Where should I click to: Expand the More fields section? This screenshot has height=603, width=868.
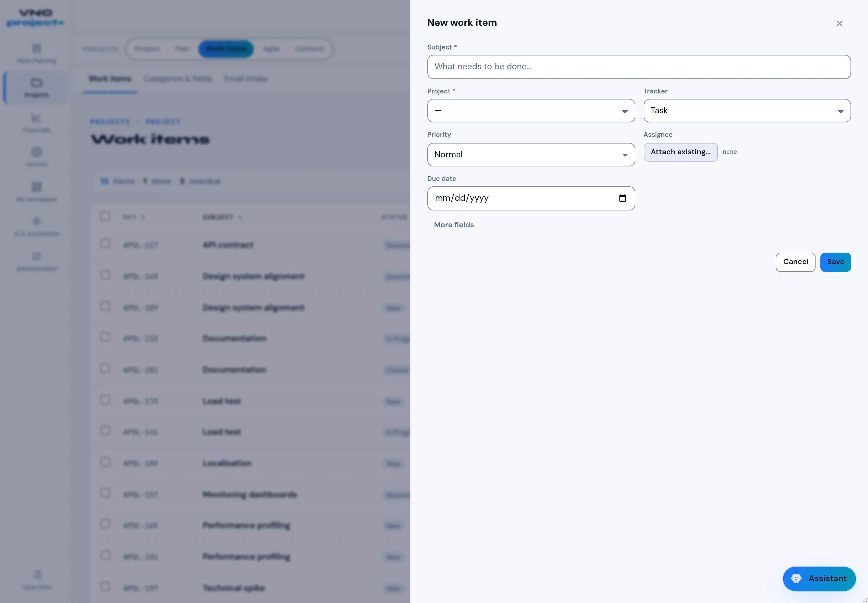453,225
